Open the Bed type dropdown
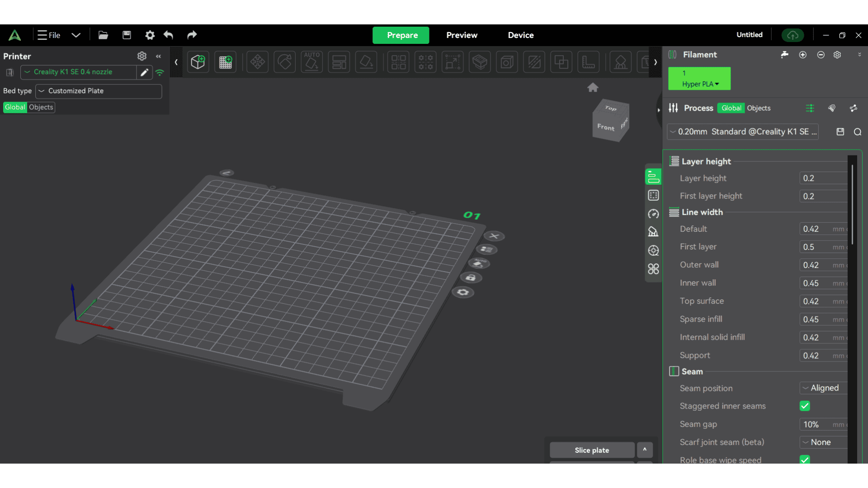This screenshot has width=868, height=488. tap(99, 91)
